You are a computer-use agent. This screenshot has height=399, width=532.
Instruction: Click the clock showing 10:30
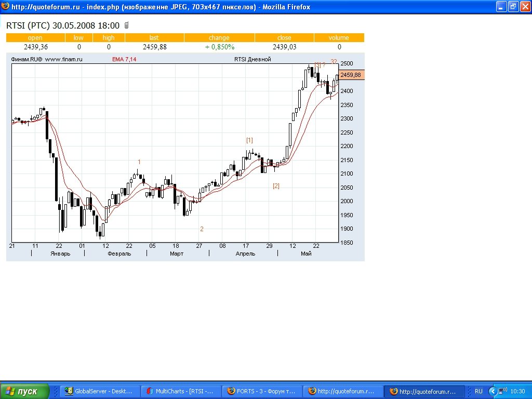pyautogui.click(x=517, y=391)
